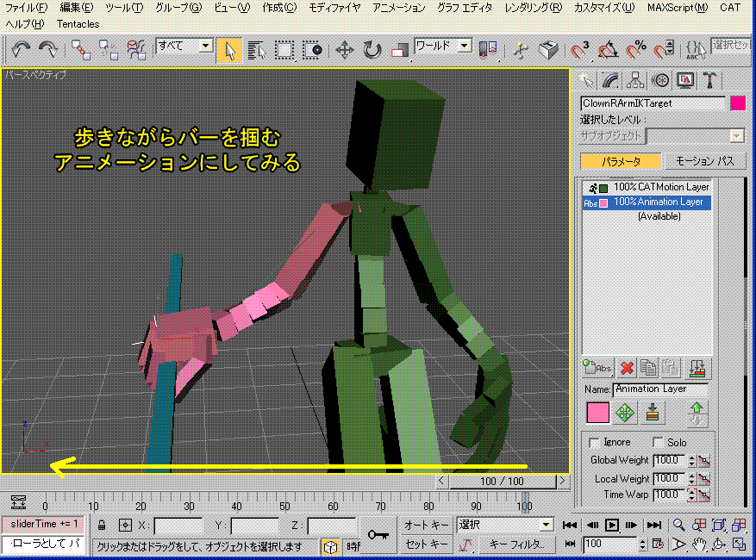Click the Add Abs layer button
The height and width of the screenshot is (560, 756).
pos(597,369)
